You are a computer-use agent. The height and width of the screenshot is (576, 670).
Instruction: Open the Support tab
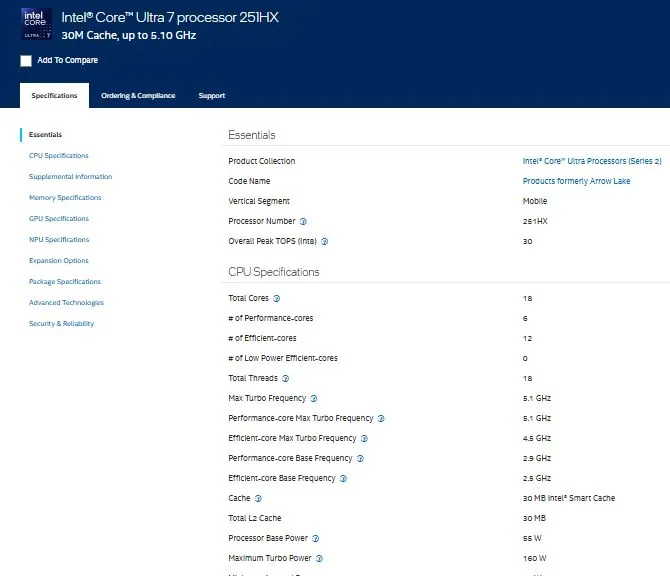[x=212, y=95]
